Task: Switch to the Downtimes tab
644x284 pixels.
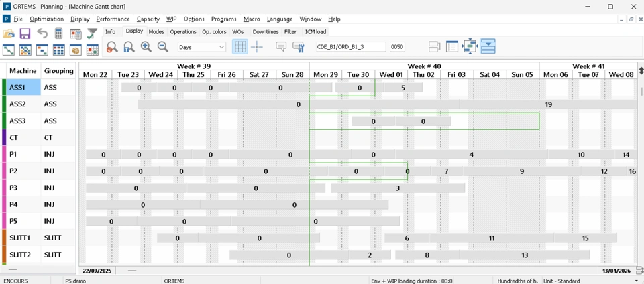Action: point(266,31)
